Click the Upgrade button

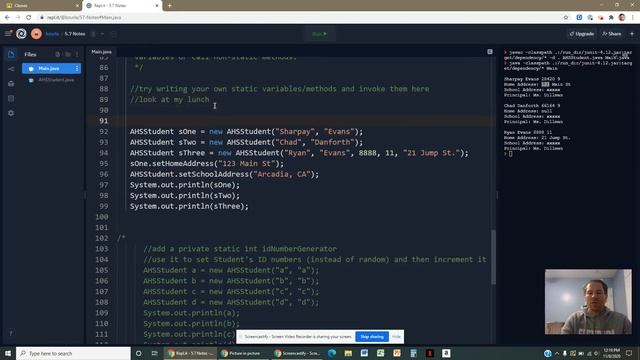(582, 34)
